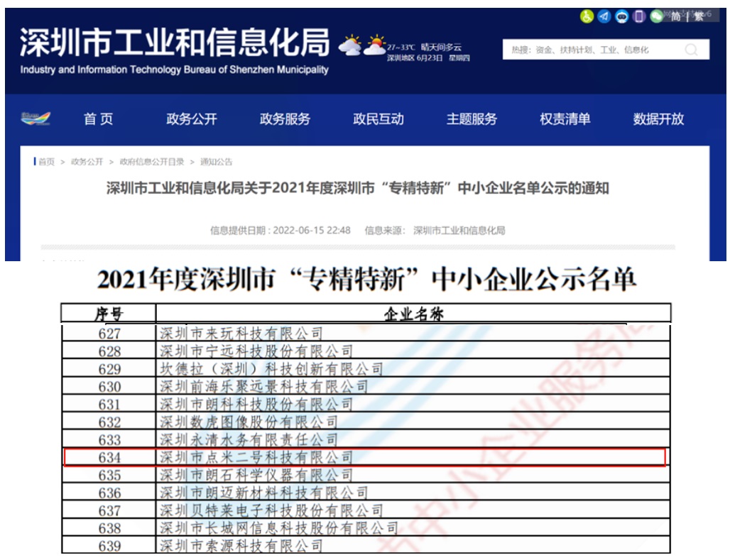Open the 政务公开 navigation menu
This screenshot has height=560, width=730.
[192, 119]
